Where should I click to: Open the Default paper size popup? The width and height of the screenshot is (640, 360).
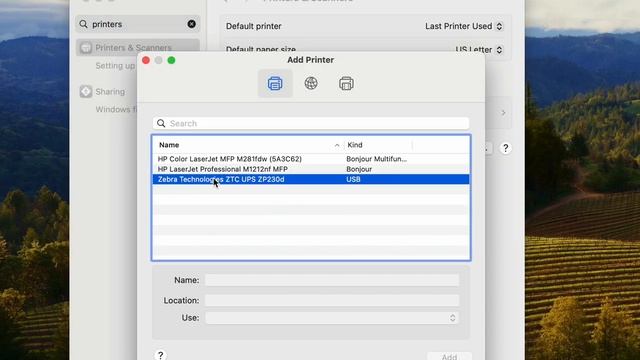479,49
